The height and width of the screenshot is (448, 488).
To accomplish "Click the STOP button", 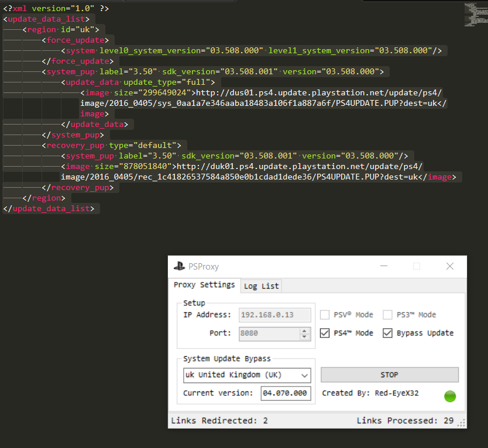I will pos(389,375).
